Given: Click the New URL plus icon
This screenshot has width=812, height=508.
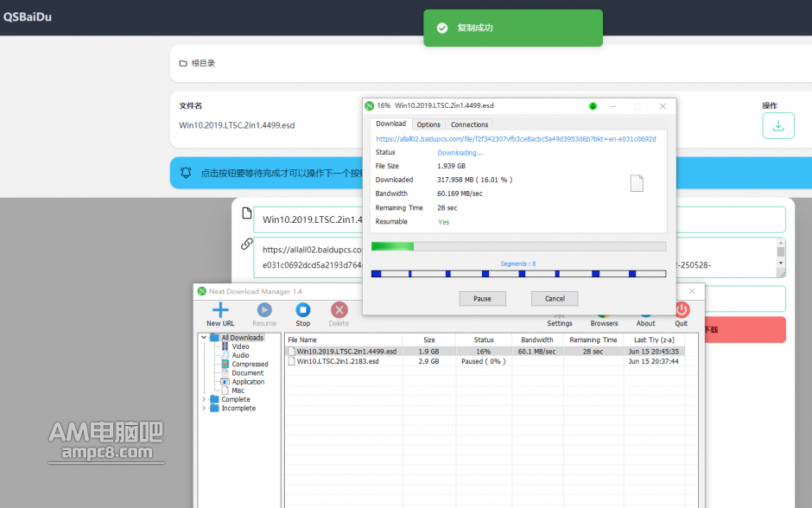Looking at the screenshot, I should tap(220, 309).
